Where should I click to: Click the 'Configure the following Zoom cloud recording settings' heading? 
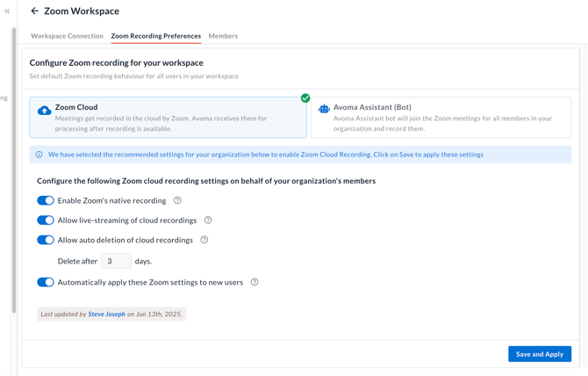click(x=206, y=181)
